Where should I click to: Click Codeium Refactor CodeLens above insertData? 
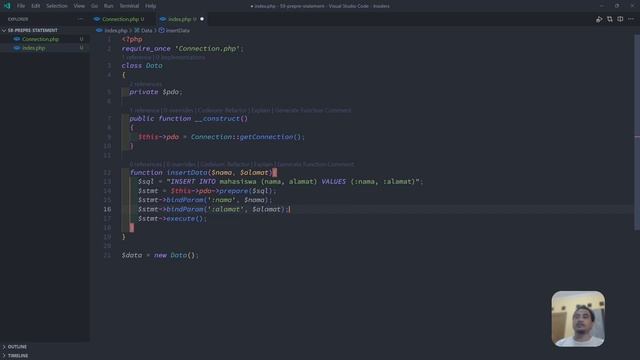225,164
